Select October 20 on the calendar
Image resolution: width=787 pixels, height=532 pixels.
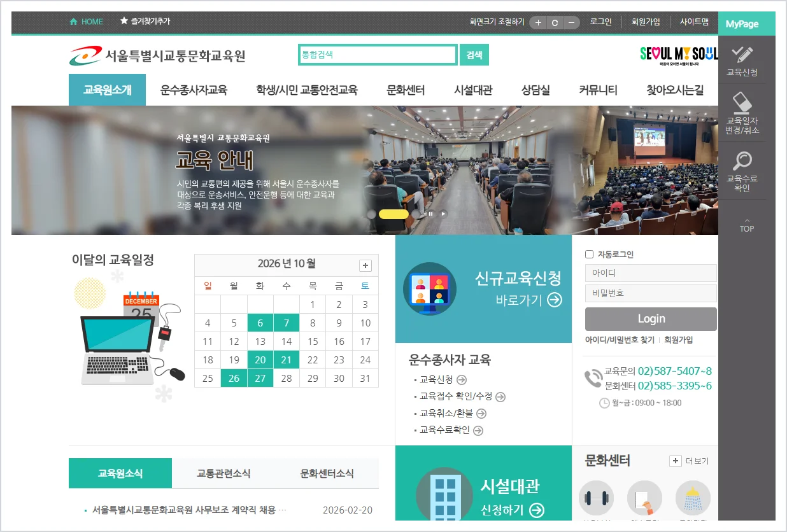260,360
